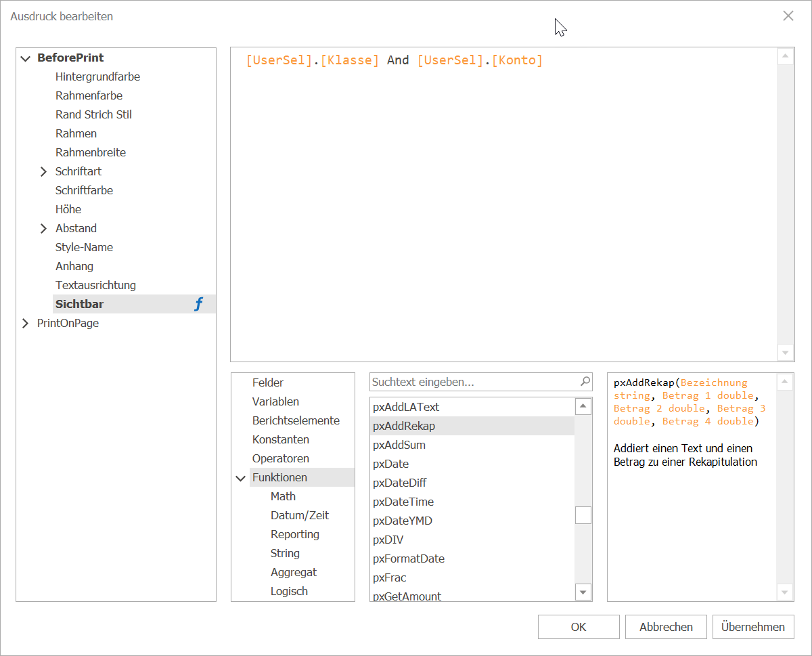Click the Abbrechen button
Viewport: 812px width, 656px height.
[666, 627]
